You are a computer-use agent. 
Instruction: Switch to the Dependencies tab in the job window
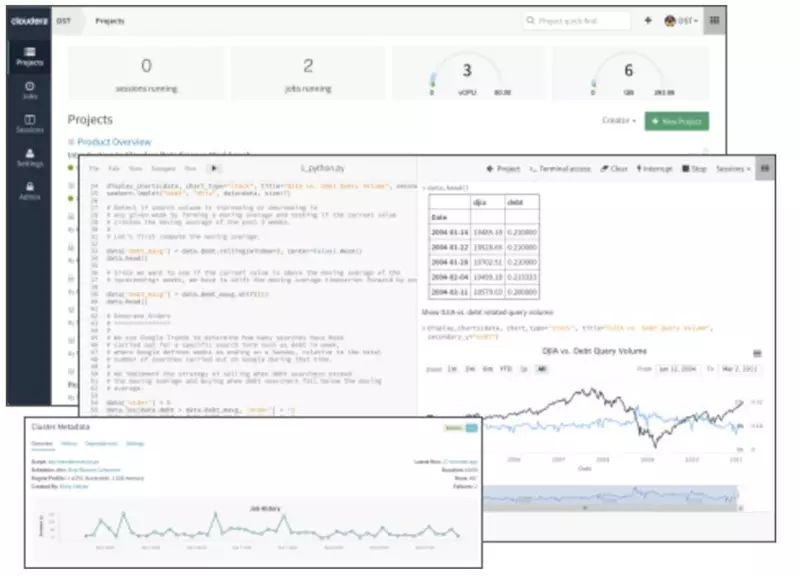coord(101,444)
